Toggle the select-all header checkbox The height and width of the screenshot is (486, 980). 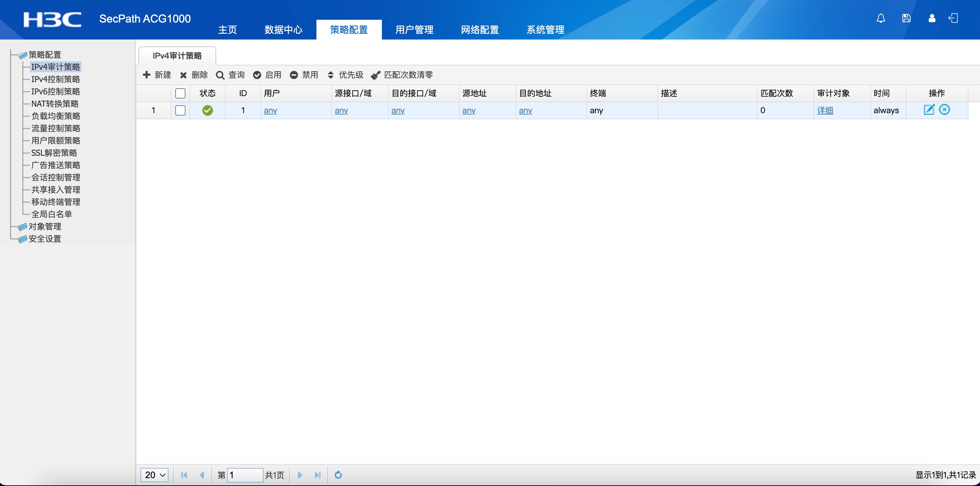(180, 93)
